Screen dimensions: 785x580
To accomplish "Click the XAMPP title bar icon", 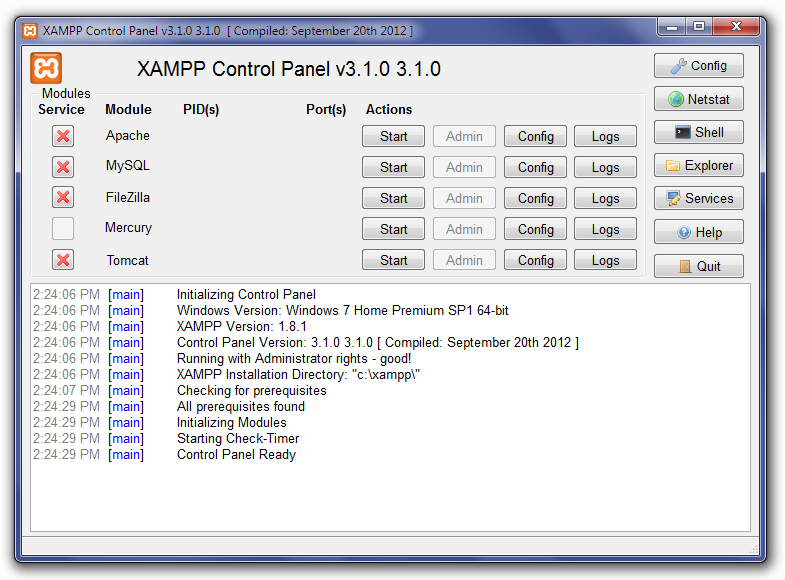I will (x=30, y=31).
